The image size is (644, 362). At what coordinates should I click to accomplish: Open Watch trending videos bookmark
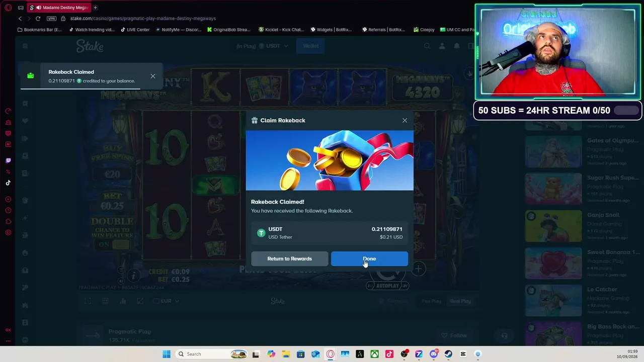click(92, 30)
